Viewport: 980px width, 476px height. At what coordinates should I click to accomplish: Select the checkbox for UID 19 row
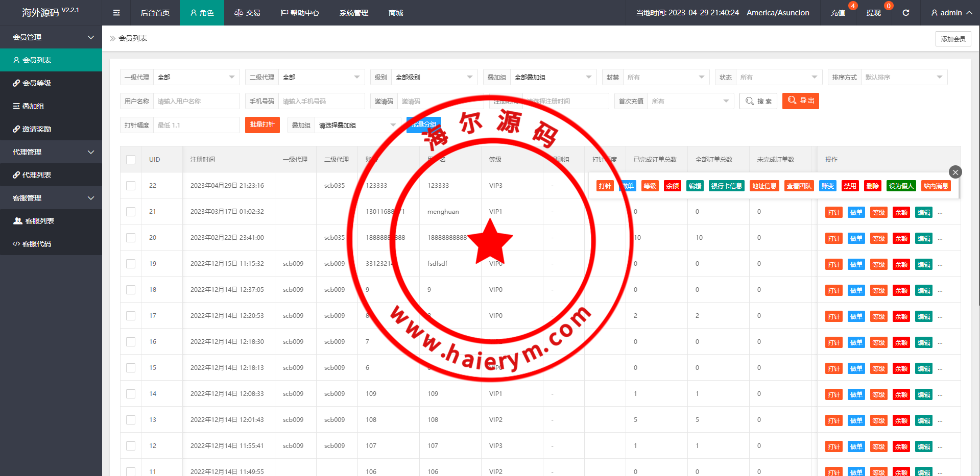(x=131, y=264)
